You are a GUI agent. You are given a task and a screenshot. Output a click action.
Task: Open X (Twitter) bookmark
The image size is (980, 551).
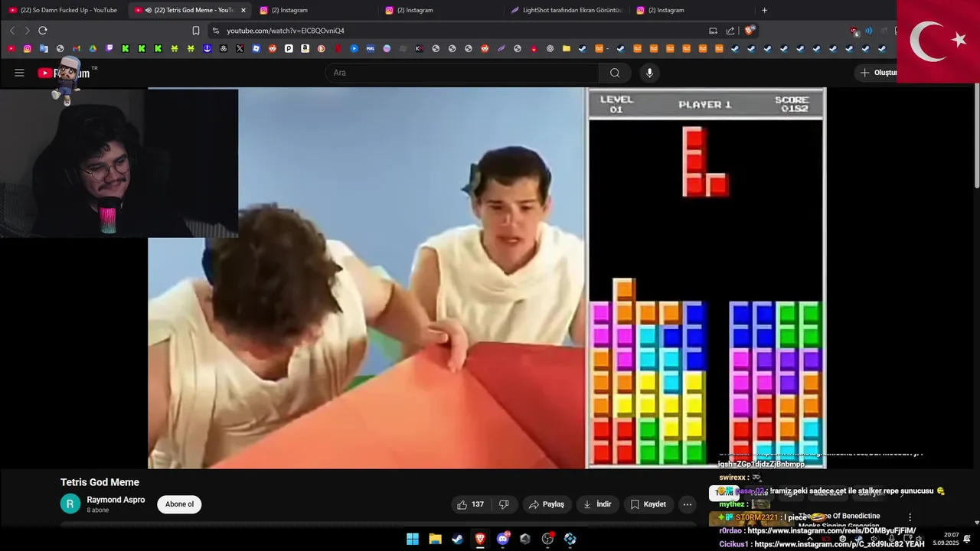pyautogui.click(x=240, y=48)
